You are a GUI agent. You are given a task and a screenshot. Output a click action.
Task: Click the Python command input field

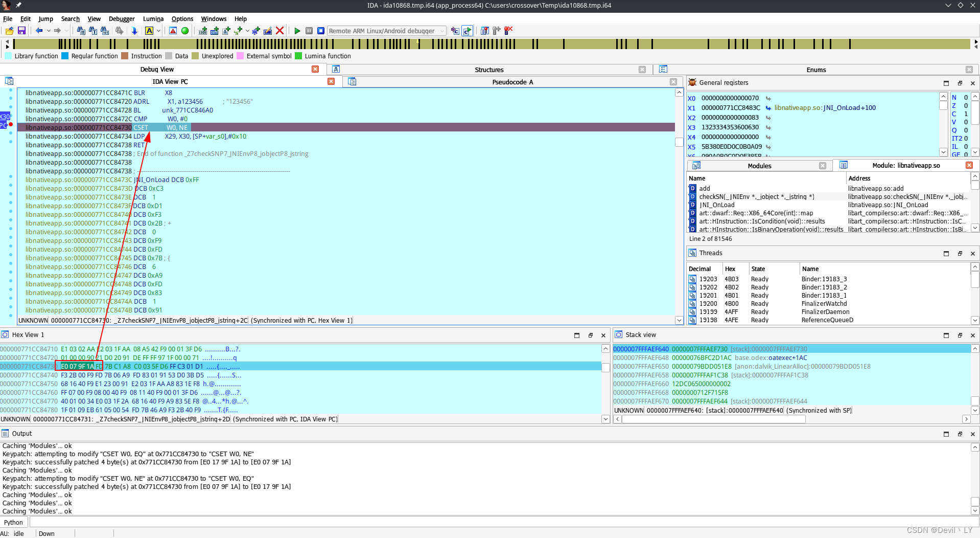[x=504, y=522]
